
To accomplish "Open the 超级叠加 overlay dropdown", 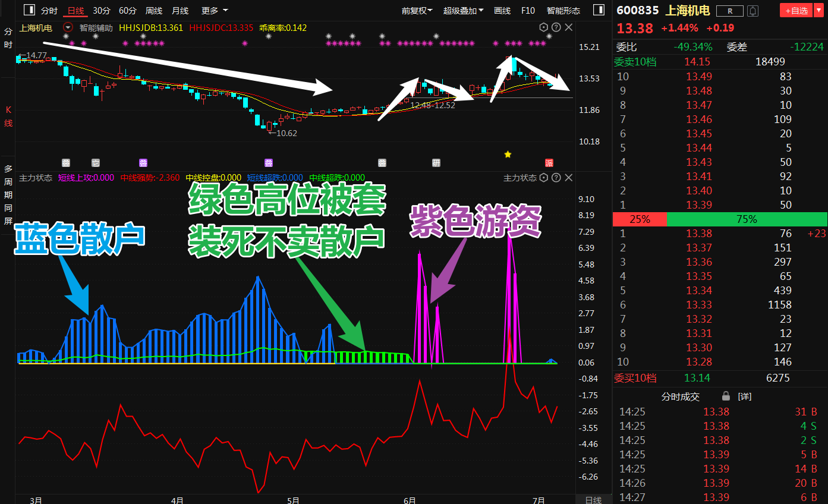I will coord(464,11).
